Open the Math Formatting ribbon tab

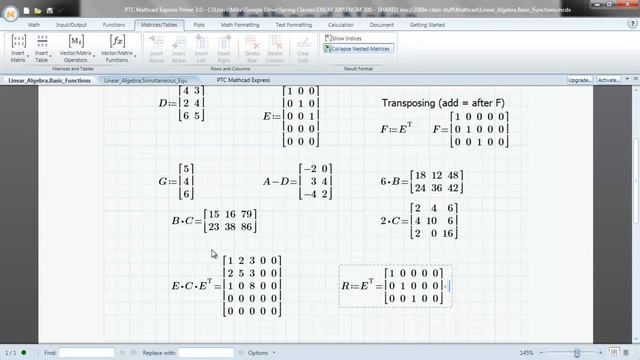coord(240,25)
